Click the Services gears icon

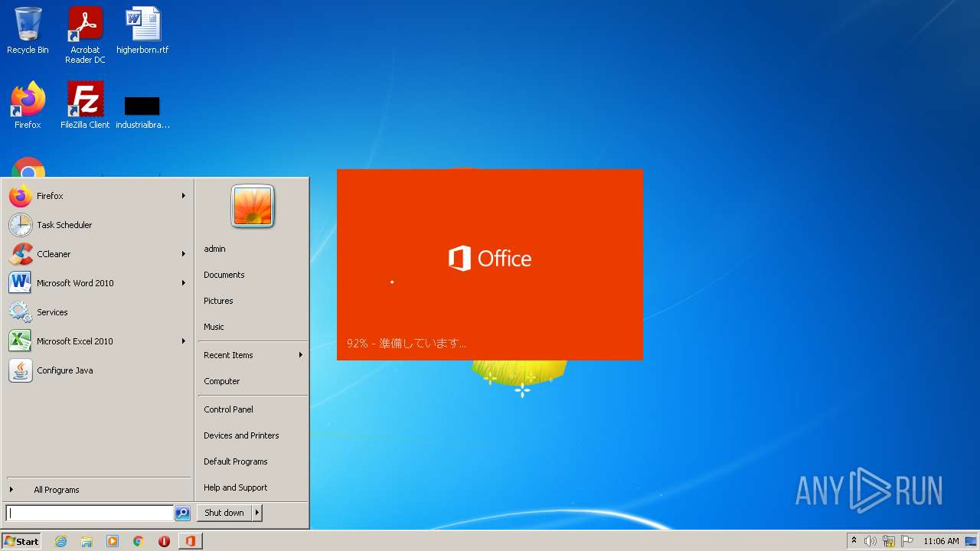point(21,312)
